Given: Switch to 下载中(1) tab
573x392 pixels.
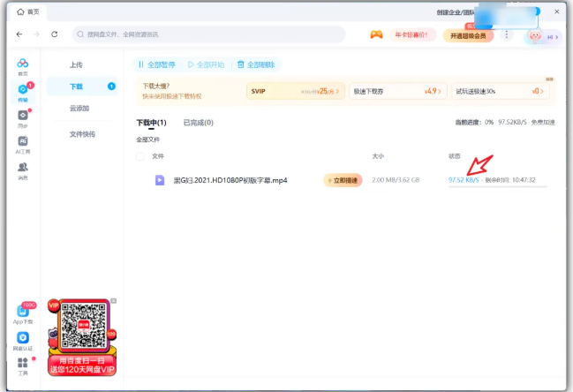Looking at the screenshot, I should [151, 123].
